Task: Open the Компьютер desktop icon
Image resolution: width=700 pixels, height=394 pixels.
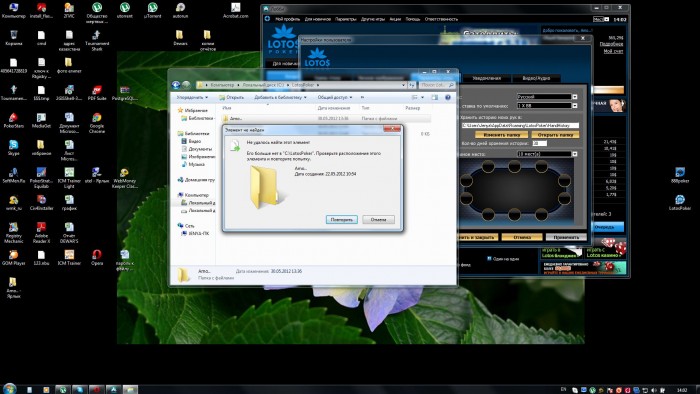Action: pyautogui.click(x=13, y=10)
